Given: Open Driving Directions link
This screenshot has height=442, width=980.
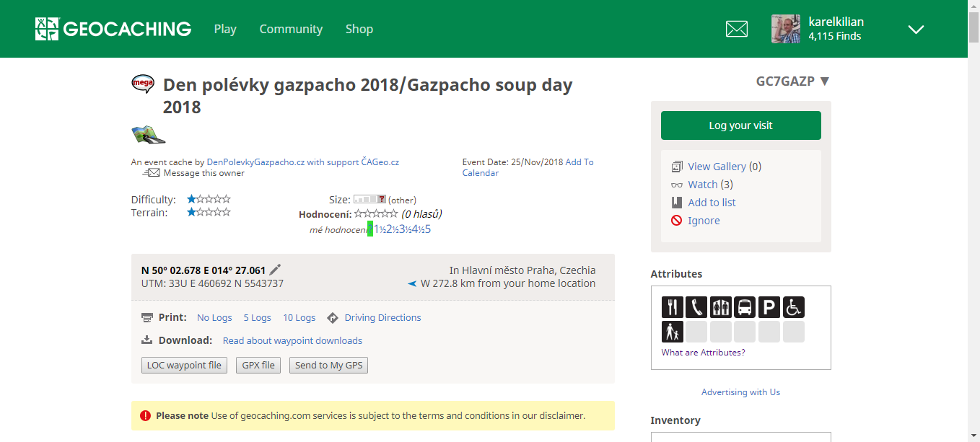Looking at the screenshot, I should coord(382,318).
